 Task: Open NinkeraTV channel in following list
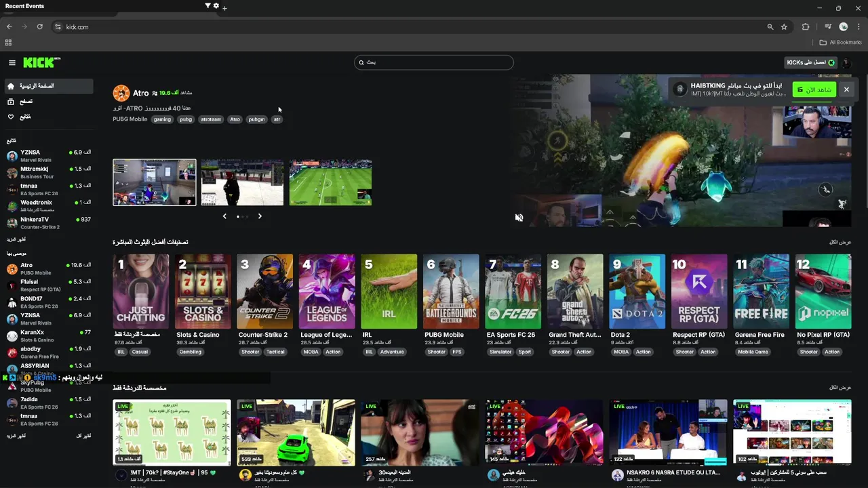coord(47,223)
